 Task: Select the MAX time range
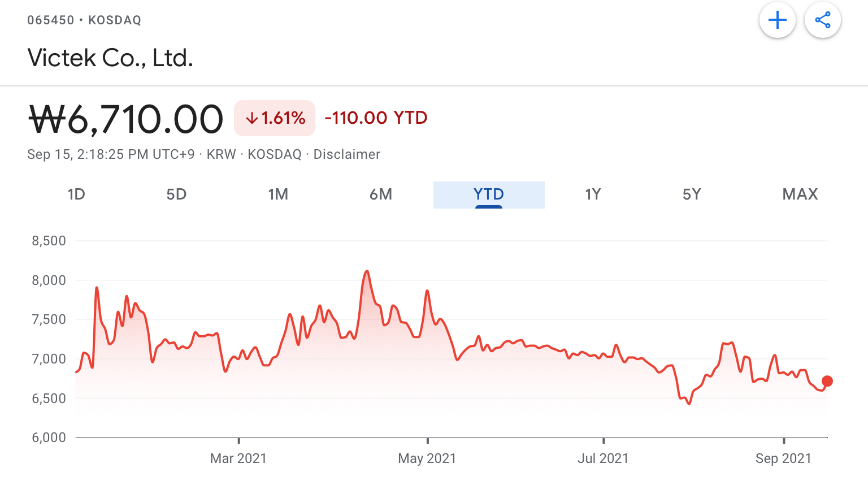(800, 194)
